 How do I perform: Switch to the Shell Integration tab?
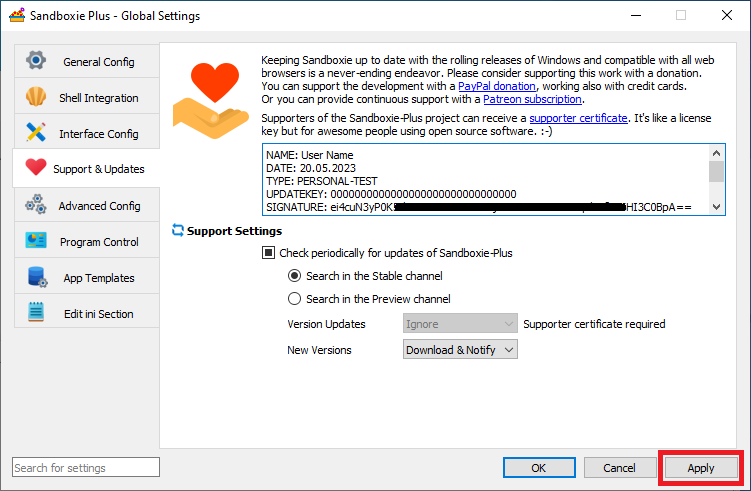point(98,98)
